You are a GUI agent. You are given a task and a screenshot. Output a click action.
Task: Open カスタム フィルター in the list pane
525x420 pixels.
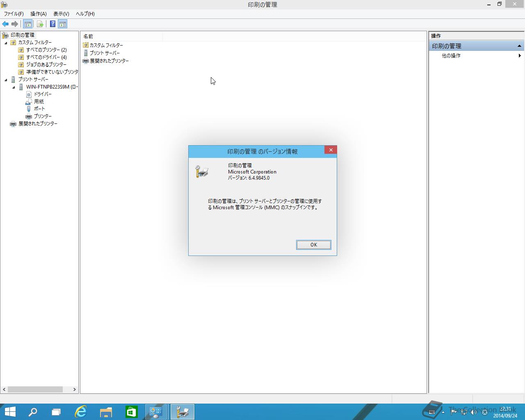(106, 46)
